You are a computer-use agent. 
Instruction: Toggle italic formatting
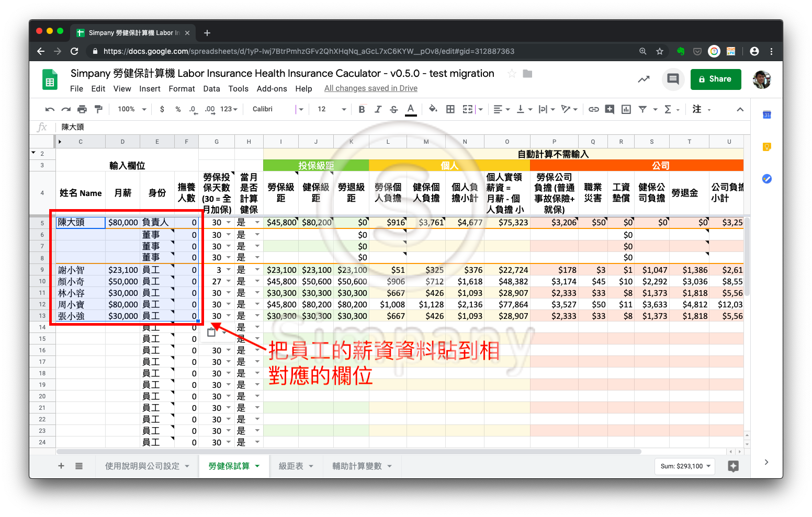[378, 109]
